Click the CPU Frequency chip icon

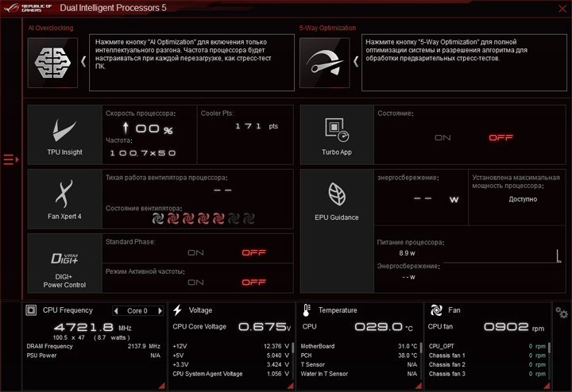pyautogui.click(x=31, y=310)
